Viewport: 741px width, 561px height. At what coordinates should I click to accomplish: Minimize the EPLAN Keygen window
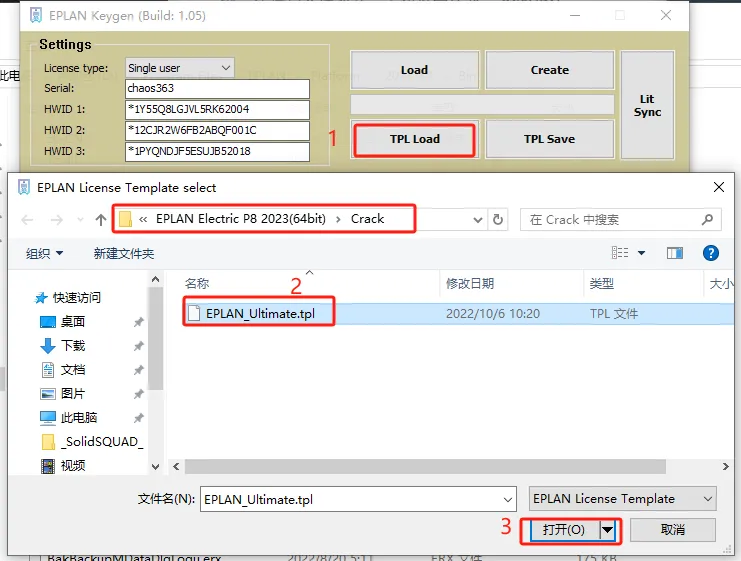[575, 16]
